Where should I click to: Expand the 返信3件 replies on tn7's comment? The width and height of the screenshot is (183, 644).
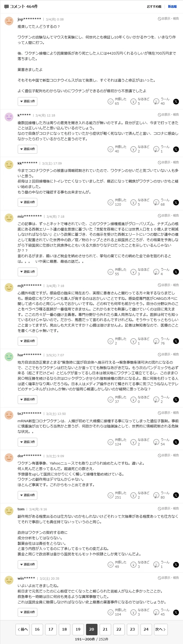click(28, 442)
